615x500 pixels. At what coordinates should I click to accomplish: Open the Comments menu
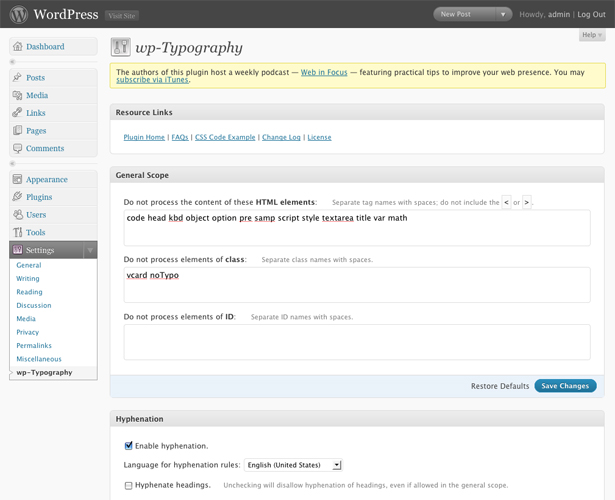45,148
